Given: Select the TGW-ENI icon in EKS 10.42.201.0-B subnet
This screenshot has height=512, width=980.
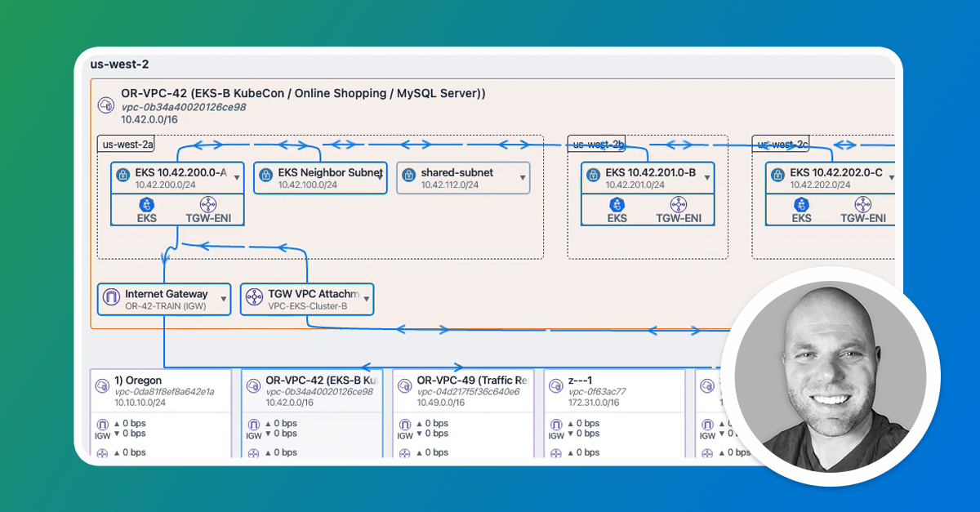Looking at the screenshot, I should point(678,203).
